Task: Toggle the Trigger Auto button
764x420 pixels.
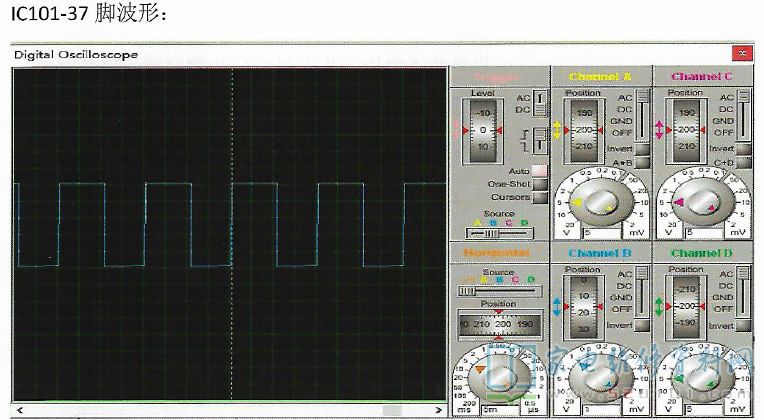Action: tap(540, 172)
